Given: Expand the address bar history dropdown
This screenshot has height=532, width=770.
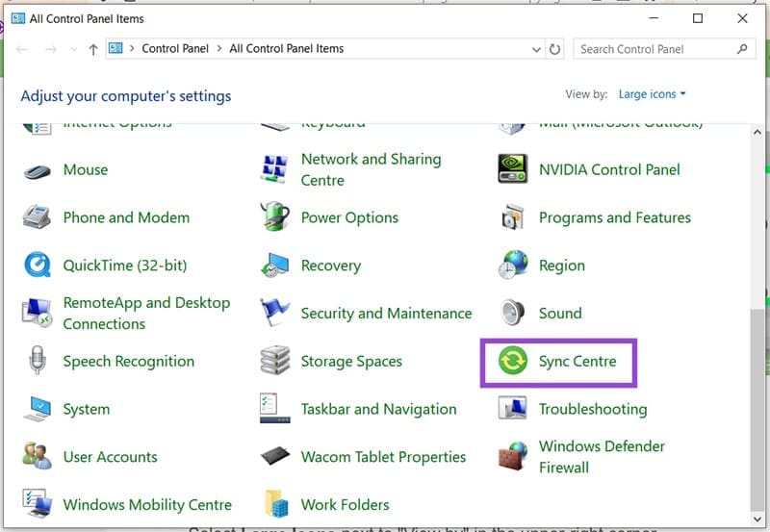Looking at the screenshot, I should click(536, 49).
